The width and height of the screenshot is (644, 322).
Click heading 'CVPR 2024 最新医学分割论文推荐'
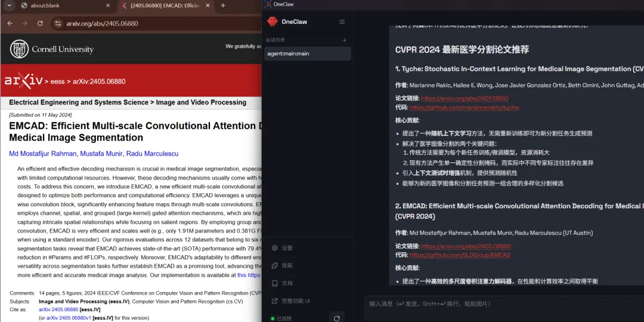click(462, 49)
